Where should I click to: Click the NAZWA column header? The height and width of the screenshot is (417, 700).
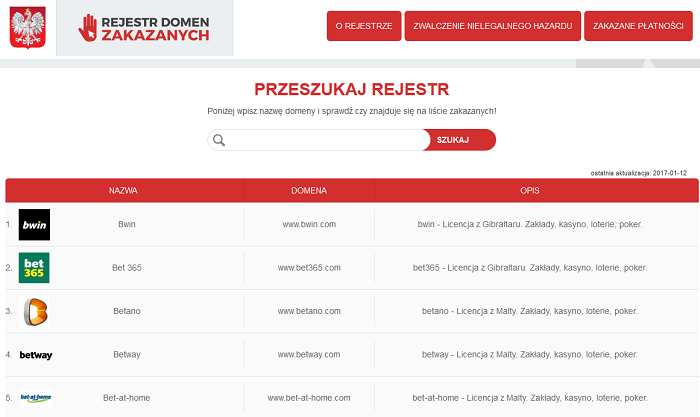123,191
